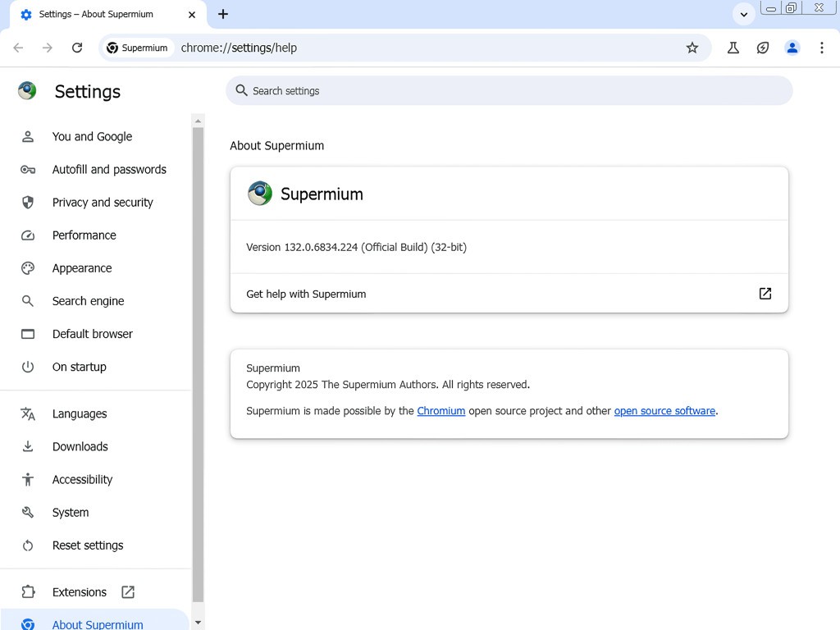Click the back navigation arrow

[18, 48]
